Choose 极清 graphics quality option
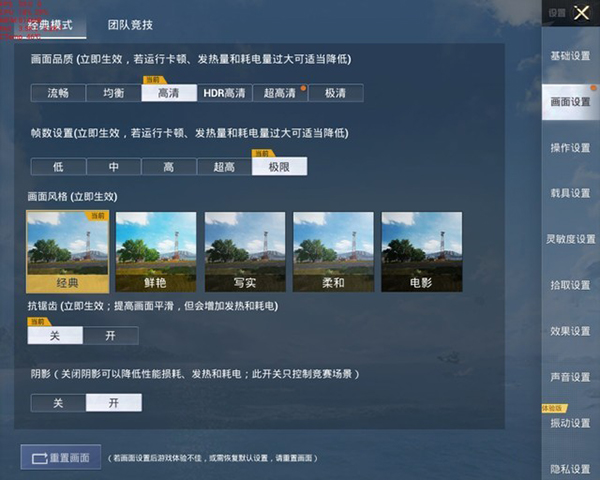600x480 pixels. tap(335, 93)
